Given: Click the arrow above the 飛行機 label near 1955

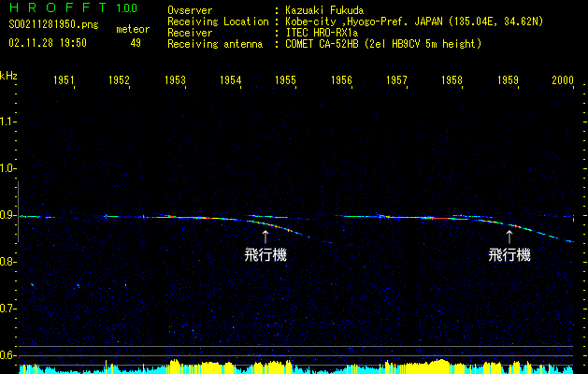Looking at the screenshot, I should (x=265, y=237).
